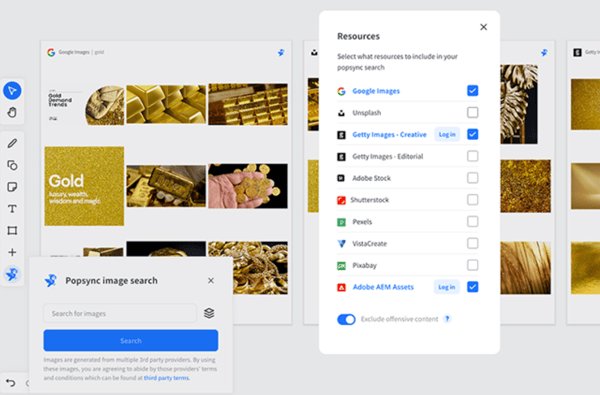Open the gold coins in hand thumbnail

[248, 186]
